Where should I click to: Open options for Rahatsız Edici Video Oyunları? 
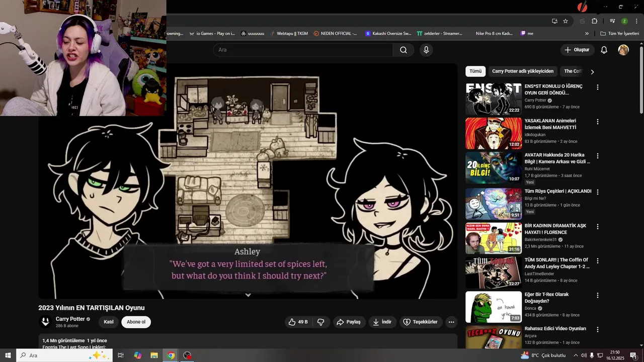(x=598, y=329)
